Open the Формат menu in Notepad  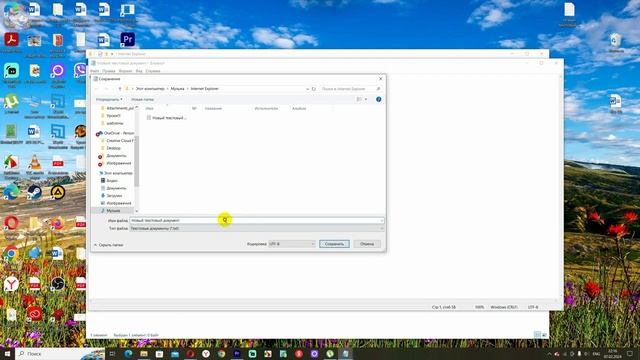click(x=125, y=71)
